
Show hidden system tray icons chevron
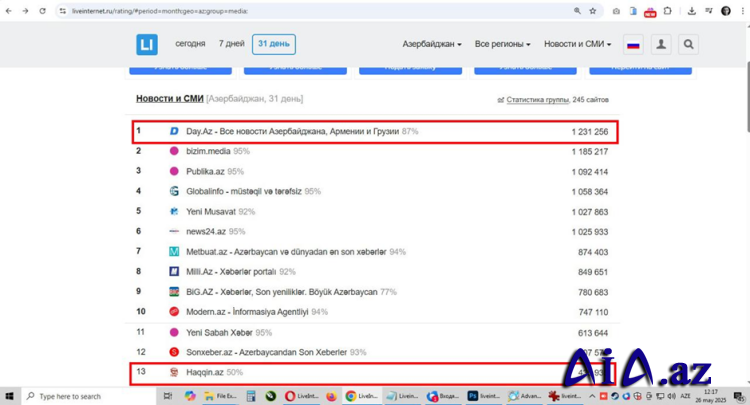(592, 396)
